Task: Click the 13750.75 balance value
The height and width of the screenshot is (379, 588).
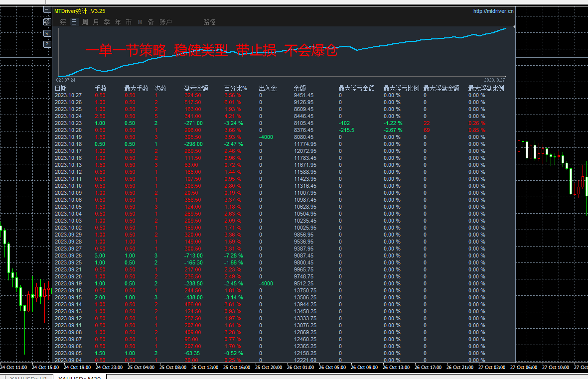Action: [x=305, y=290]
